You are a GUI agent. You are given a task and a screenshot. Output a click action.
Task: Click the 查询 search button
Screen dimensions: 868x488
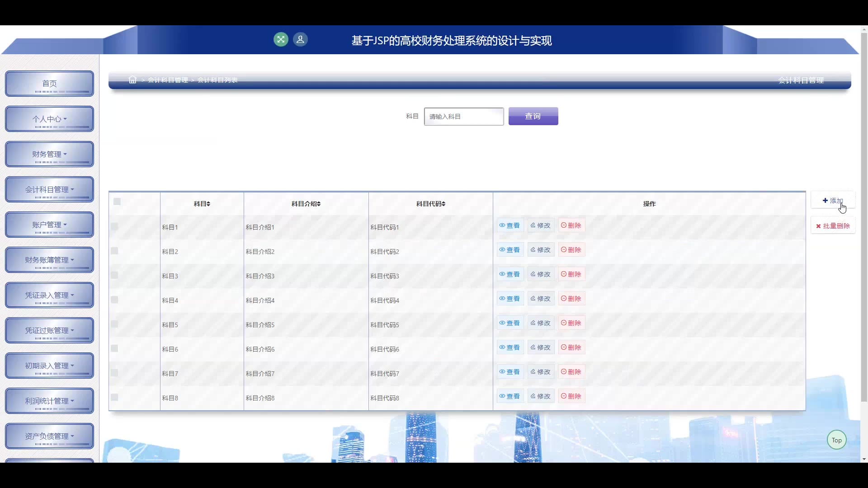(x=533, y=116)
